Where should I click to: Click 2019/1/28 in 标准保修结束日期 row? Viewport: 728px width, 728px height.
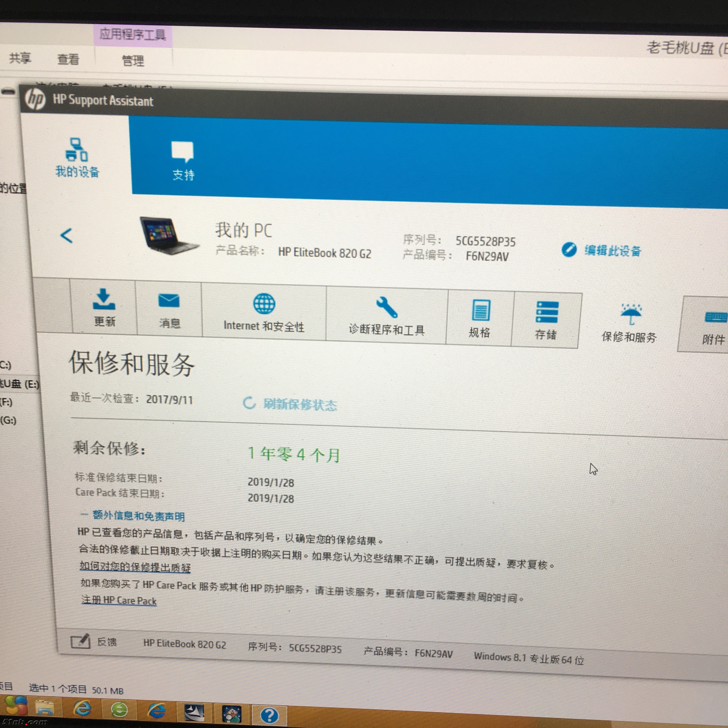tap(271, 483)
